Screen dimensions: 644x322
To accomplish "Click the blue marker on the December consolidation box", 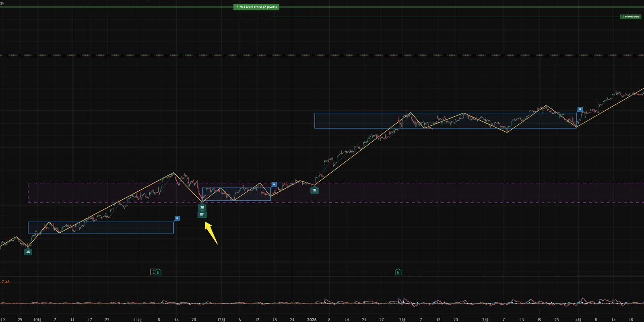I will (274, 184).
